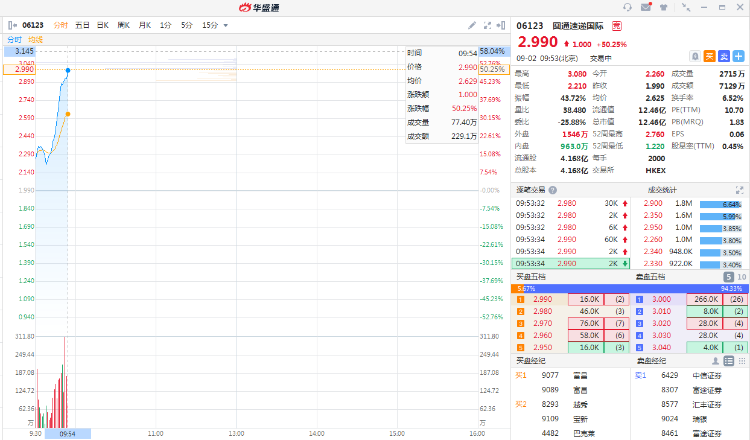Click the blue Sell (卖) button

coord(724,56)
